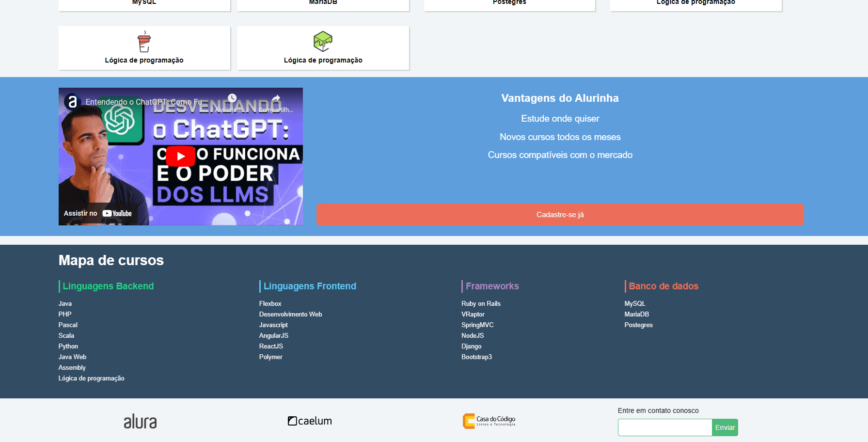Open the Flexbox course link
The width and height of the screenshot is (868, 442).
(x=270, y=303)
